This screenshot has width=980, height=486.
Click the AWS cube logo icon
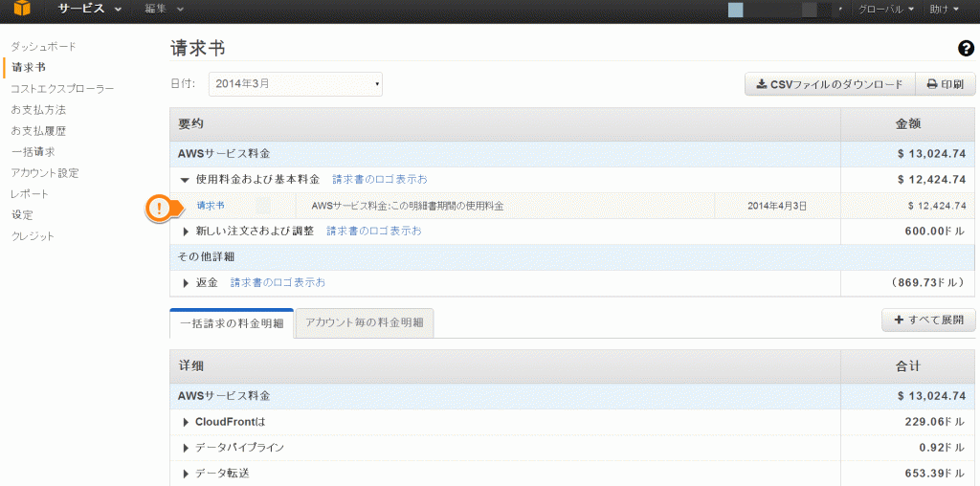coord(21,9)
